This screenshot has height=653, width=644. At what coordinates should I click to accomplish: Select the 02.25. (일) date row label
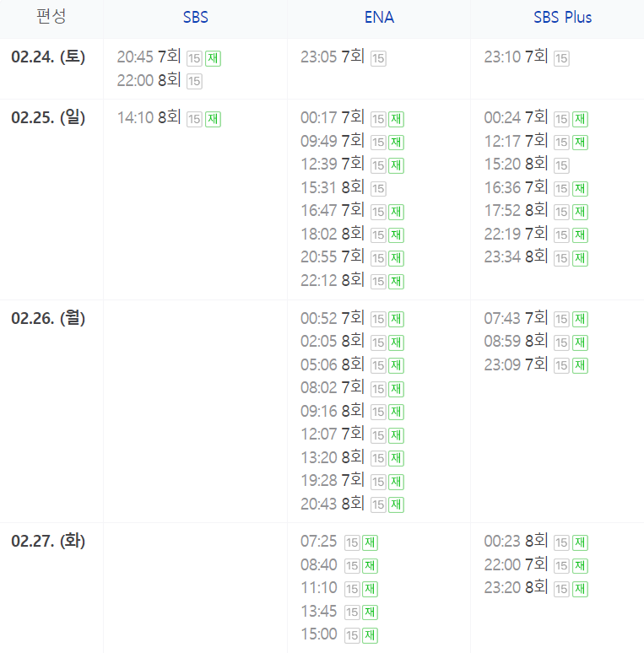tap(48, 117)
